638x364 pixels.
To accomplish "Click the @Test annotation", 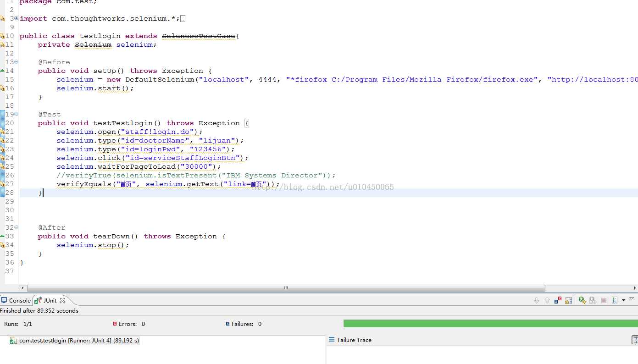I will point(50,114).
